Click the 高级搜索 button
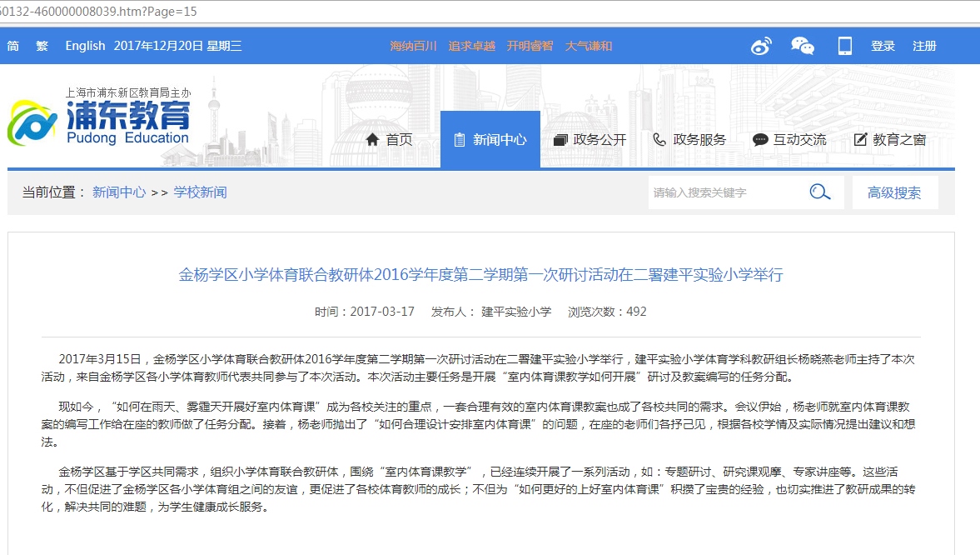This screenshot has height=555, width=980. click(x=894, y=192)
